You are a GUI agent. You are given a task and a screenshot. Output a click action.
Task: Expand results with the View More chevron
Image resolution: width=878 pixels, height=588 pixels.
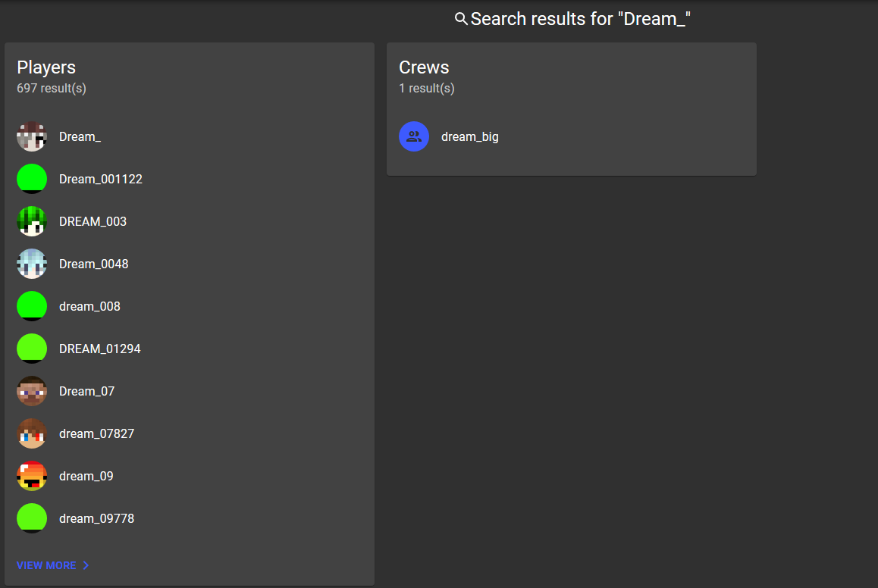coord(86,565)
